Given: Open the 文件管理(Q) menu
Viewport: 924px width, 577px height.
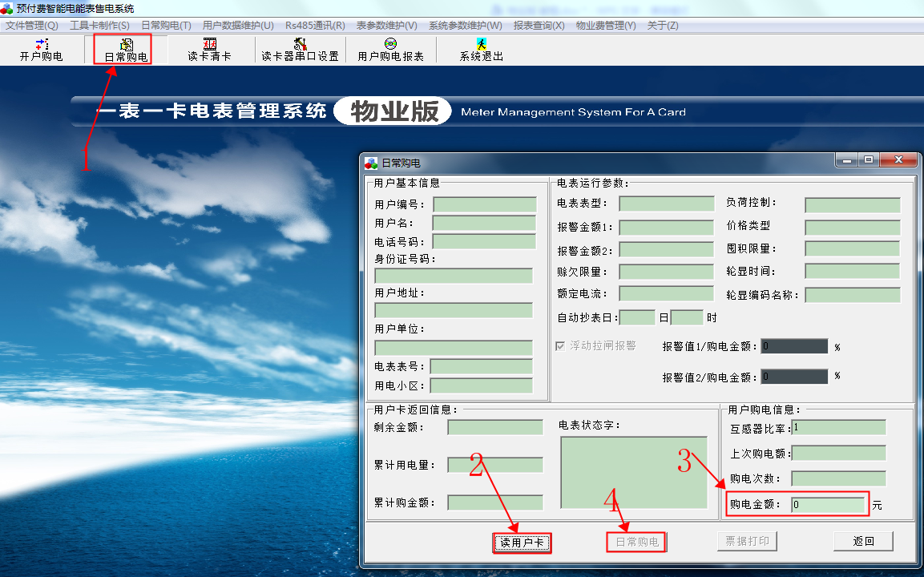Looking at the screenshot, I should click(x=32, y=26).
